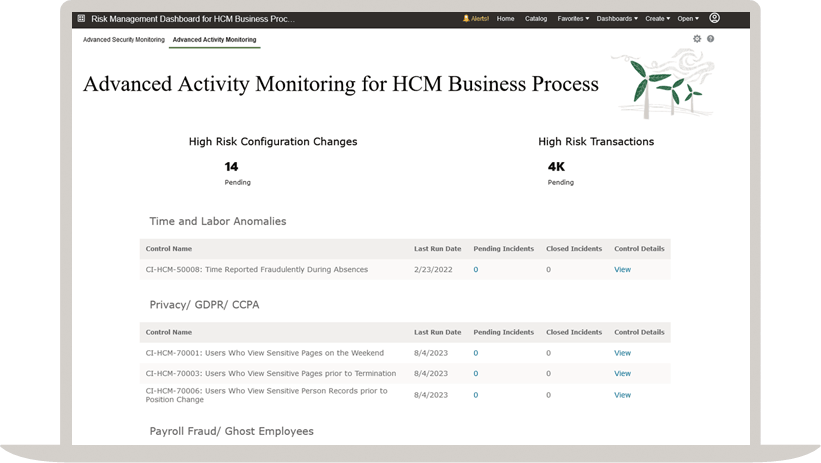This screenshot has width=821, height=463.
Task: Open page settings gear icon
Action: [697, 39]
